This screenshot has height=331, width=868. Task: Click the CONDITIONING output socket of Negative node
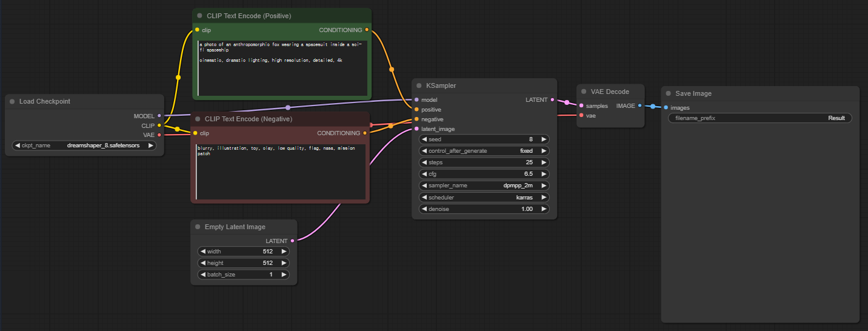click(365, 133)
